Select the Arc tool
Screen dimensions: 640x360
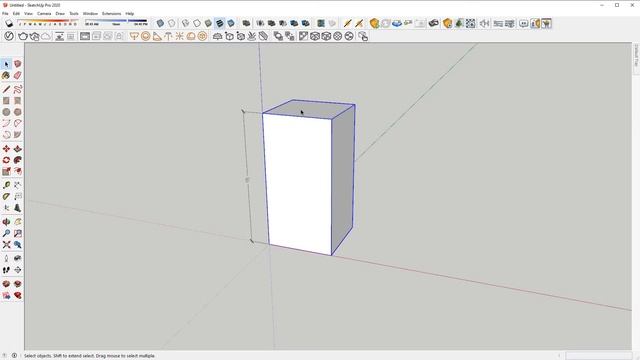(6, 123)
